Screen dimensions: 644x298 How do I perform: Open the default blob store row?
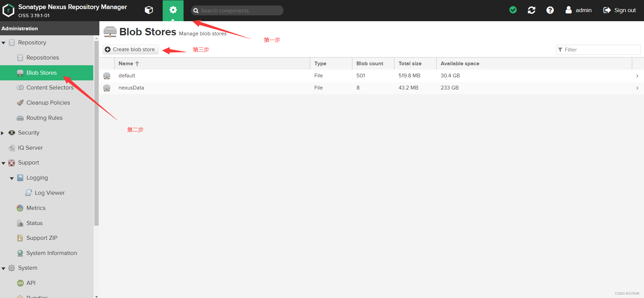tap(372, 76)
